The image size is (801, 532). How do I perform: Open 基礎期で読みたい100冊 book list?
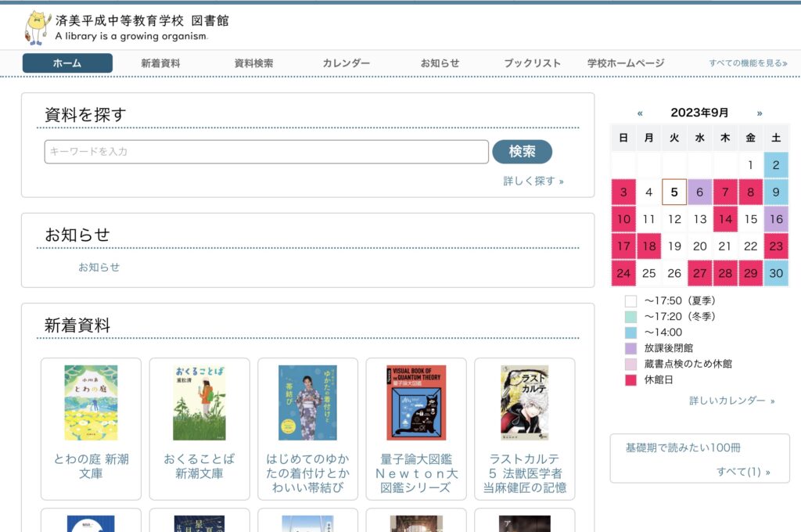click(x=683, y=448)
